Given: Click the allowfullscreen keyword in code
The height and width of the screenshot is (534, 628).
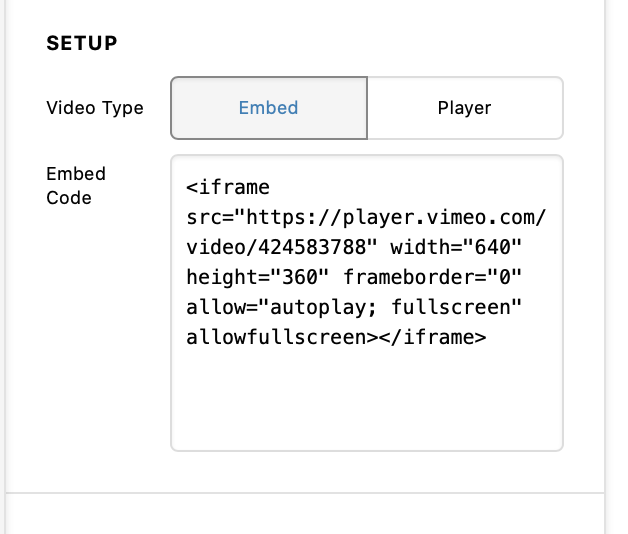Looking at the screenshot, I should [276, 337].
